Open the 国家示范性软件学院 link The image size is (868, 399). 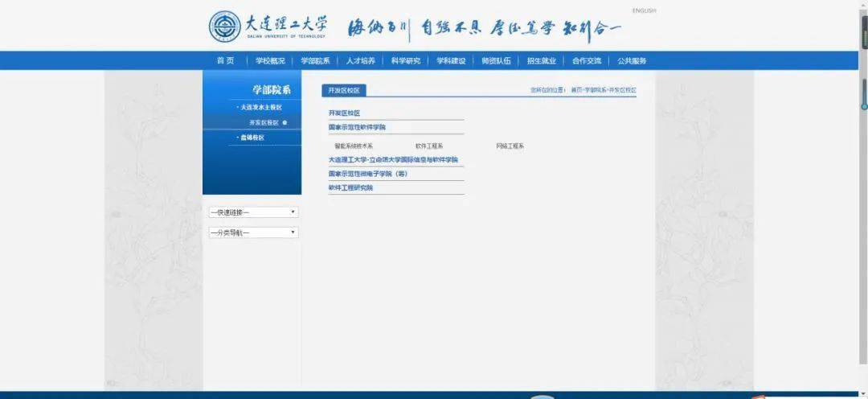pyautogui.click(x=357, y=127)
